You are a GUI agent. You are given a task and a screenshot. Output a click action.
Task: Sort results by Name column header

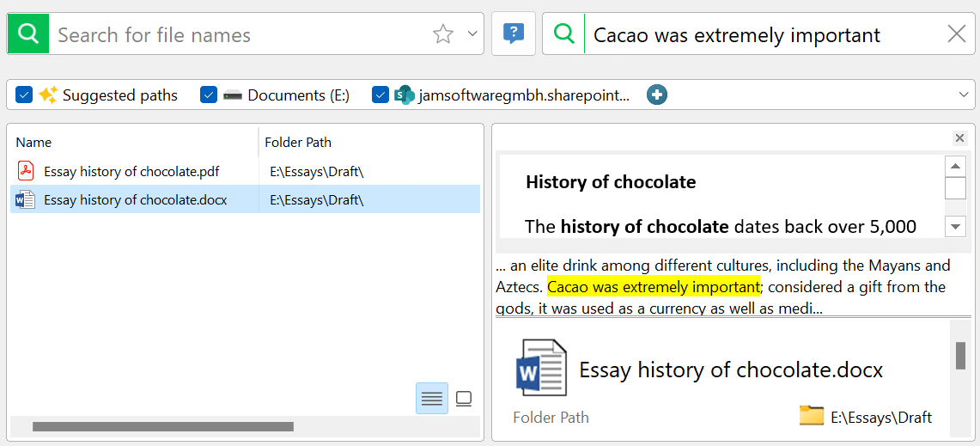click(34, 143)
